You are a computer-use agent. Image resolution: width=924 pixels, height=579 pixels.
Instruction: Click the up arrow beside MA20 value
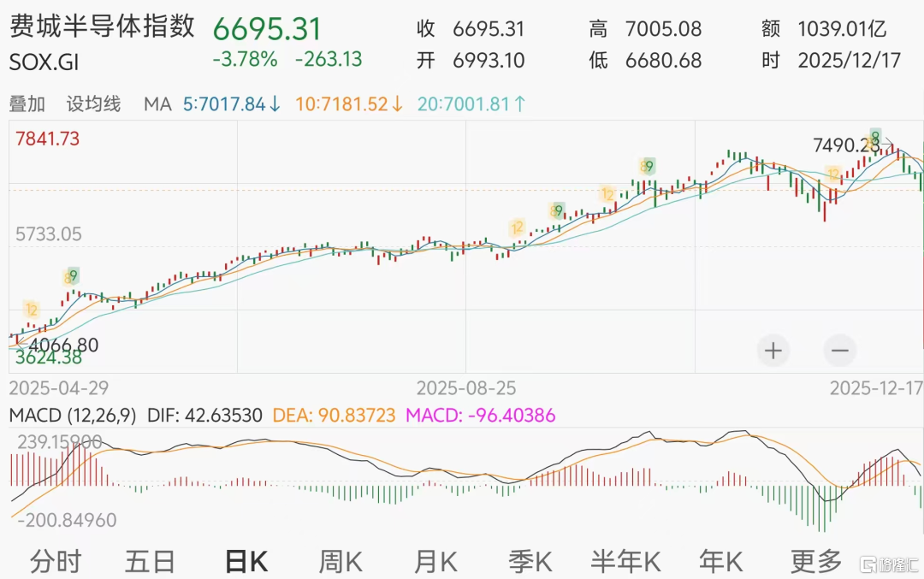pyautogui.click(x=519, y=104)
